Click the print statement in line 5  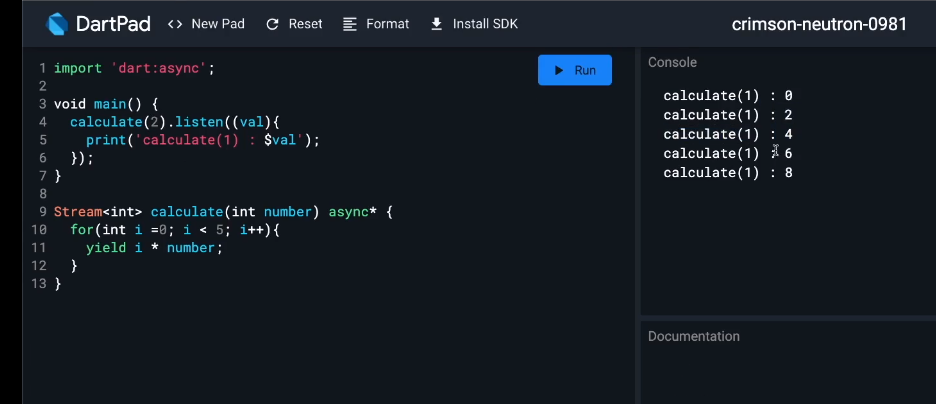tap(203, 140)
